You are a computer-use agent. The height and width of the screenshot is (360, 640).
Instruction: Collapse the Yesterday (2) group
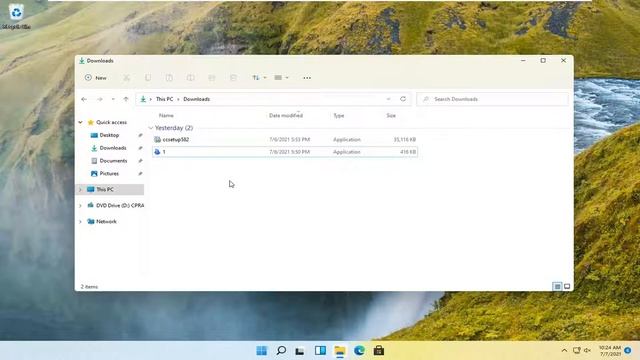151,128
